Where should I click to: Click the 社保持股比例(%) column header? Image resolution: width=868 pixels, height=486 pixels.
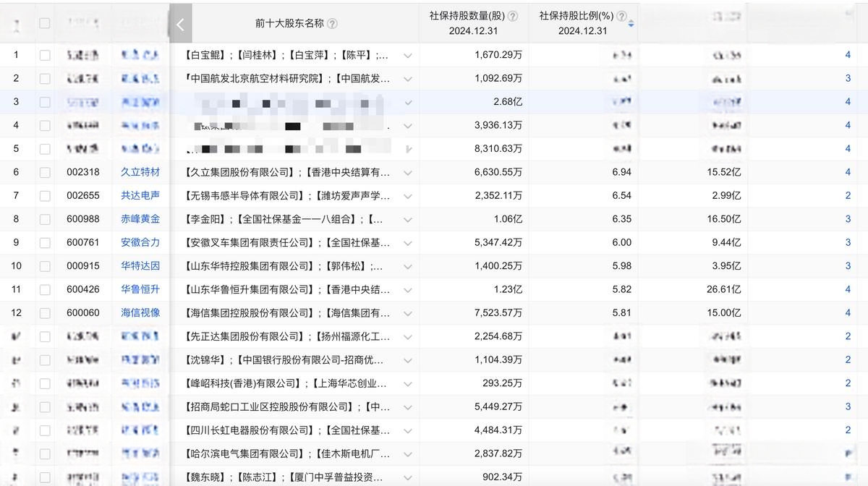[x=576, y=16]
